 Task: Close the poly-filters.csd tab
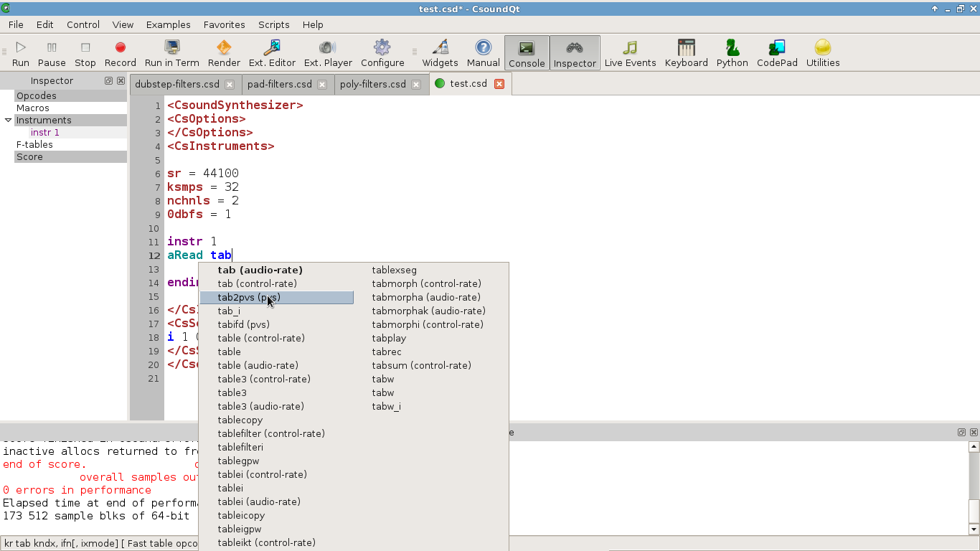[x=416, y=84]
